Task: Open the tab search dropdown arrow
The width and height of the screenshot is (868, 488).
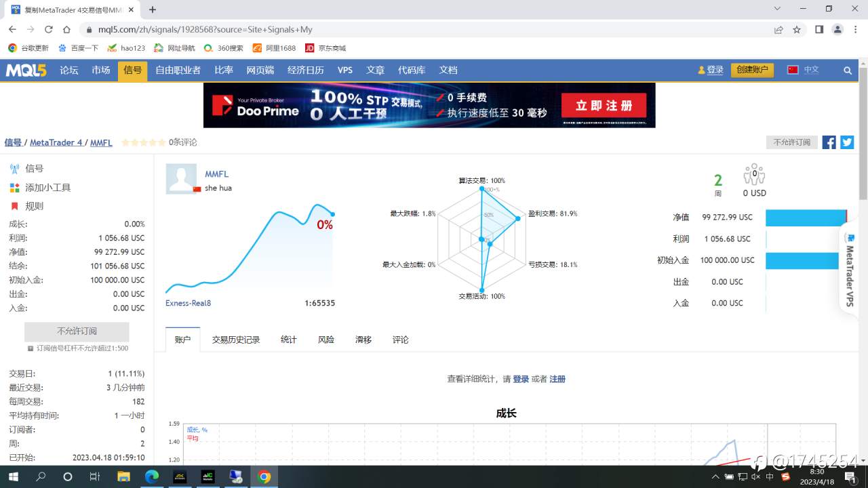Action: pos(778,9)
